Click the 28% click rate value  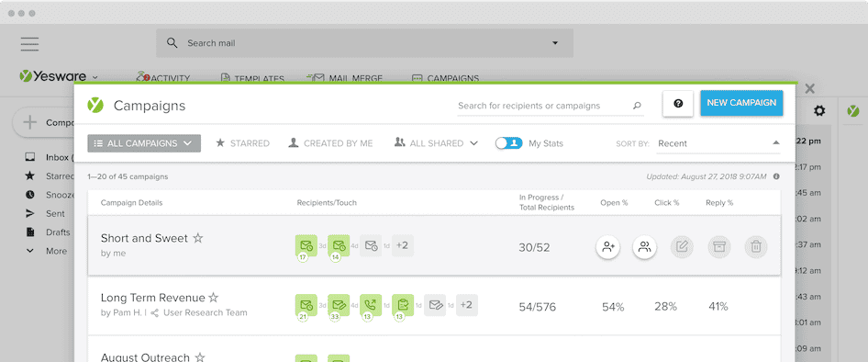click(x=665, y=307)
